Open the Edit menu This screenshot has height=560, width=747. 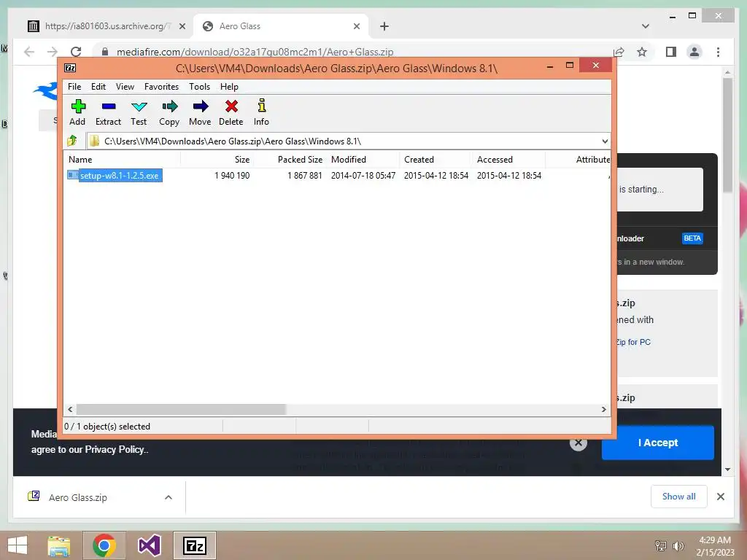[98, 87]
